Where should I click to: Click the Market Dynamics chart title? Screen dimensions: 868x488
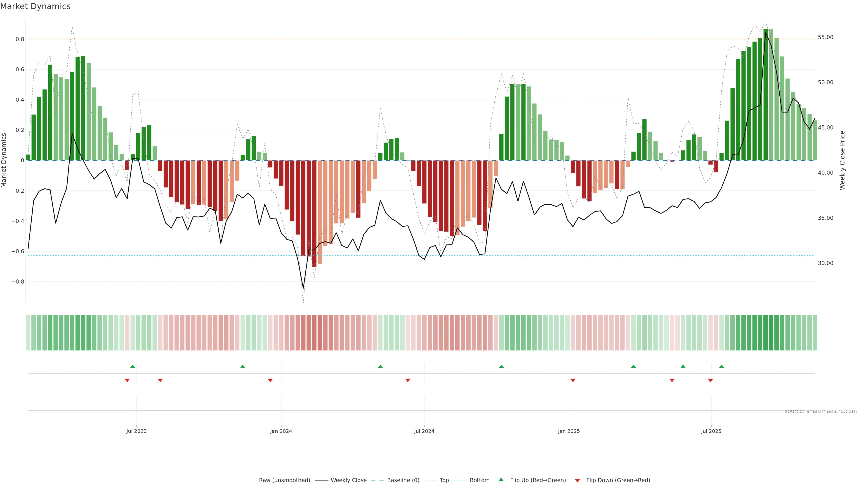point(35,6)
